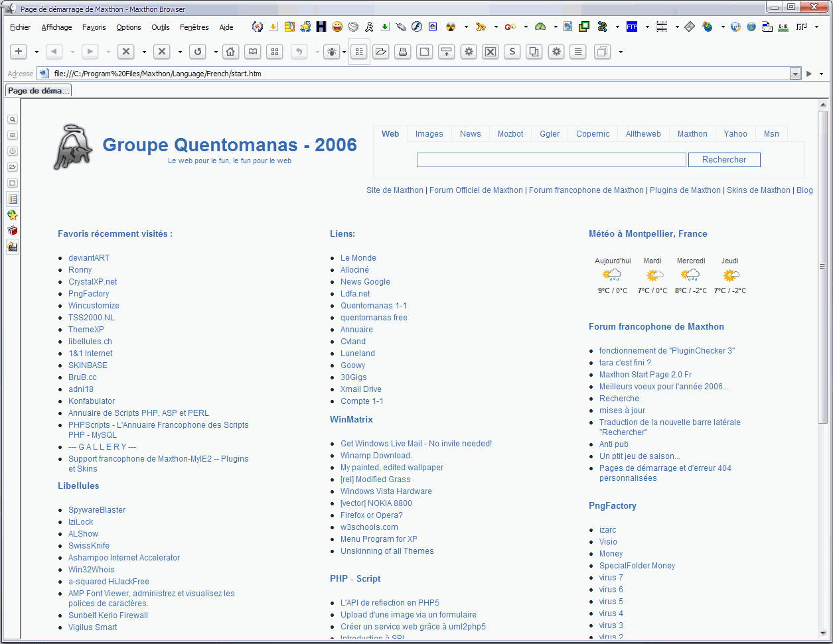Screen dimensions: 833x644
Task: Open the Fenêtres menu
Action: coord(194,27)
